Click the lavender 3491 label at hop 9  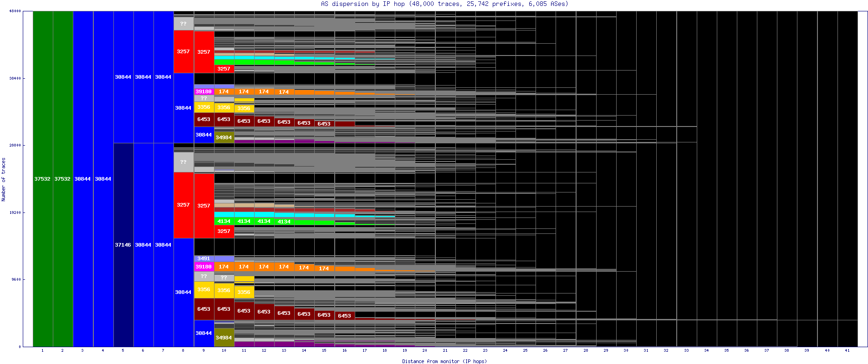204,258
